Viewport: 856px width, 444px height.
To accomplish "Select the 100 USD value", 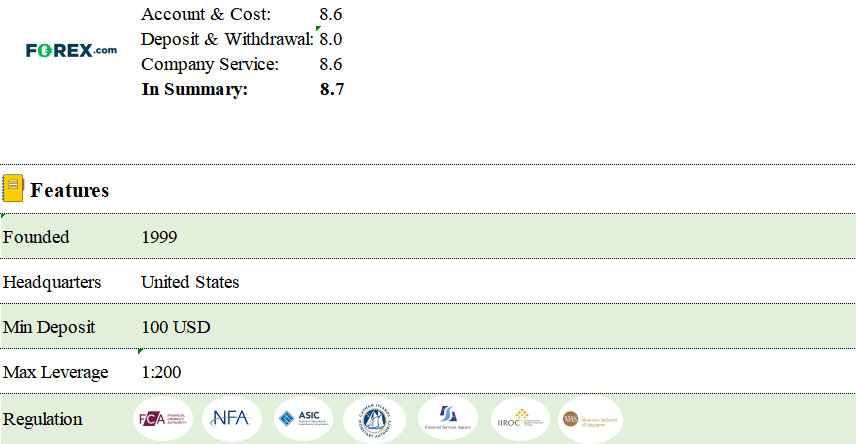I will [x=176, y=327].
